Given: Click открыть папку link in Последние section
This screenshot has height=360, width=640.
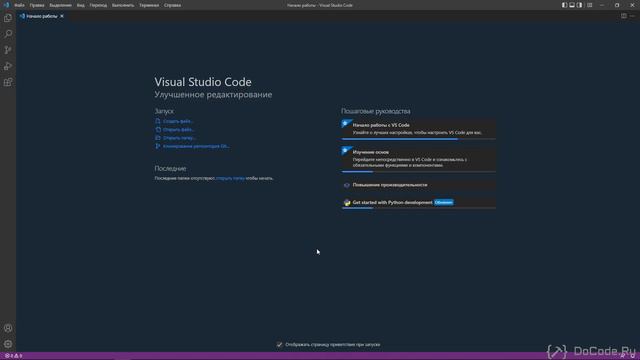Looking at the screenshot, I should pyautogui.click(x=230, y=178).
